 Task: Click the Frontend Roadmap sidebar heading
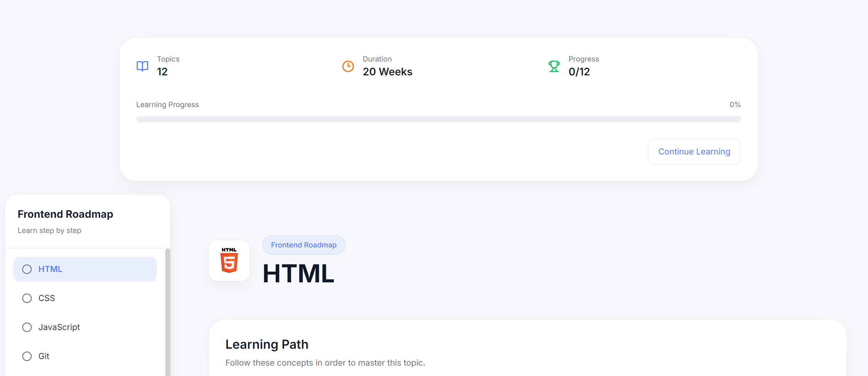pyautogui.click(x=65, y=214)
